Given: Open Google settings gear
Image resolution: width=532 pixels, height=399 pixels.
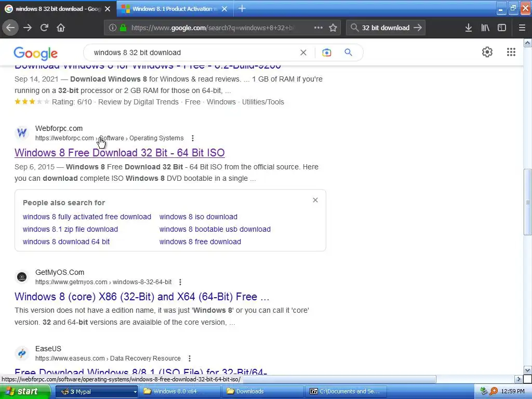Looking at the screenshot, I should click(x=487, y=52).
